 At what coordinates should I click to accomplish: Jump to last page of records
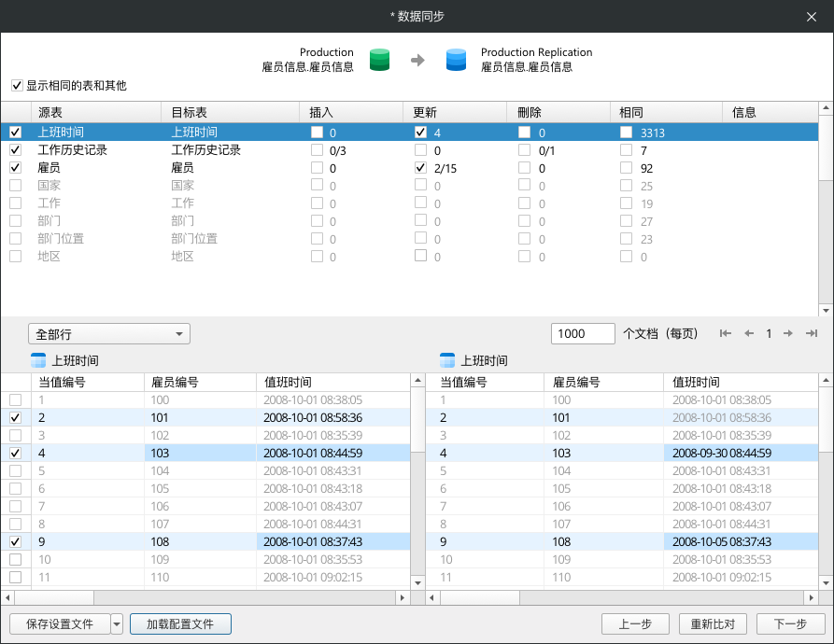(812, 334)
